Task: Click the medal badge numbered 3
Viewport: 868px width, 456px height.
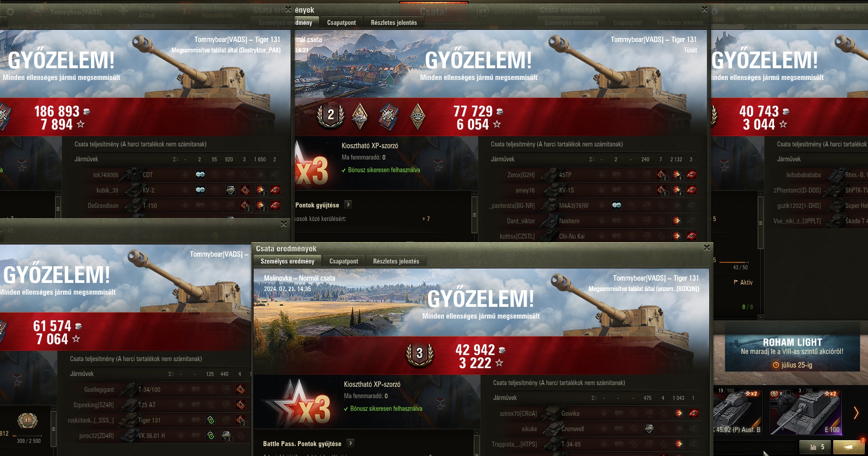Action: coord(420,354)
